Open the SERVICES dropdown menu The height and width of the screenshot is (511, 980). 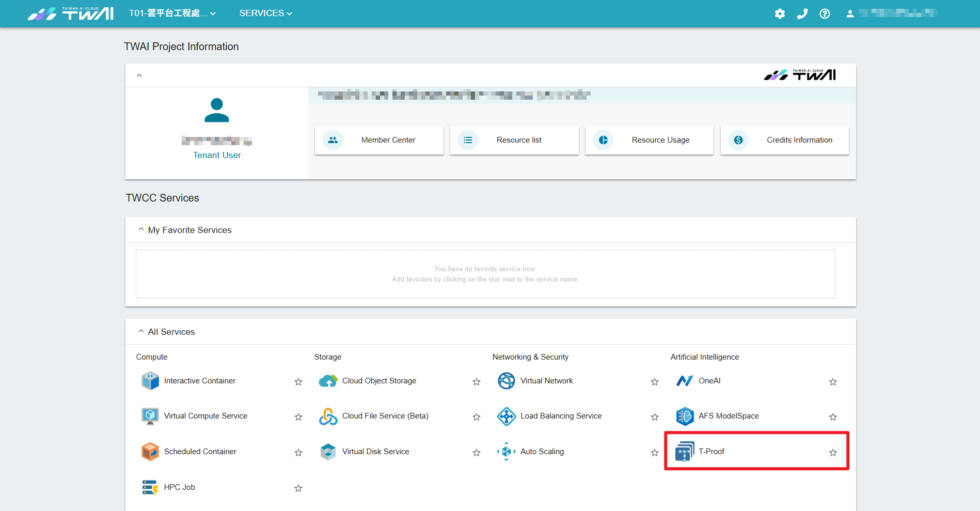coord(265,13)
